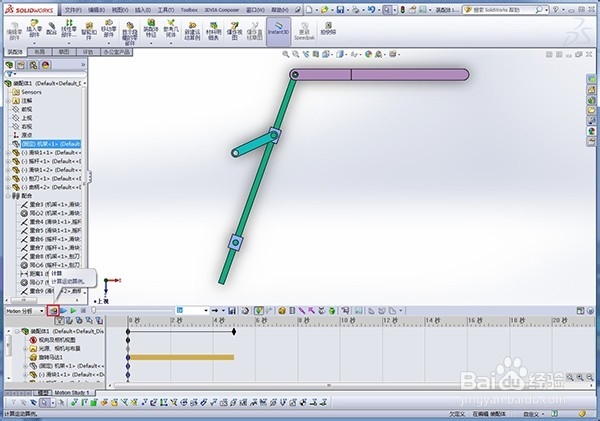
Task: Click the Spring icon in motion toolbar
Action: coord(292,310)
